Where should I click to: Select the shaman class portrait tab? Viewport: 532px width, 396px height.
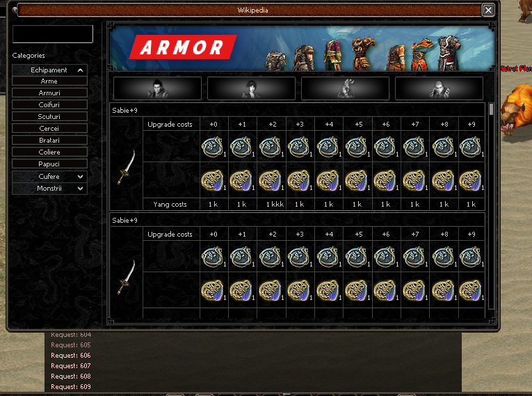click(x=439, y=88)
